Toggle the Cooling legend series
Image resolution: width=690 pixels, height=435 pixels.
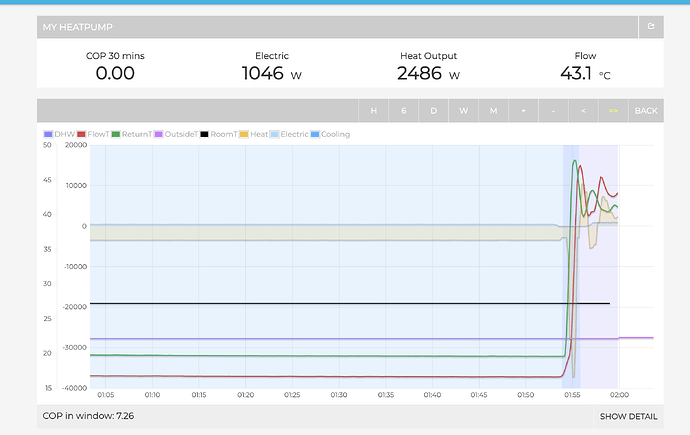pos(330,134)
